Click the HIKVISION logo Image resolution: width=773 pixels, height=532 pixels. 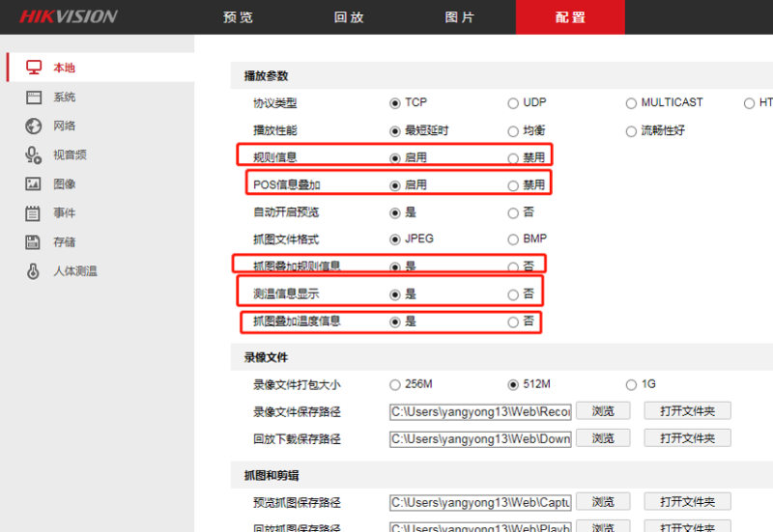tap(68, 16)
